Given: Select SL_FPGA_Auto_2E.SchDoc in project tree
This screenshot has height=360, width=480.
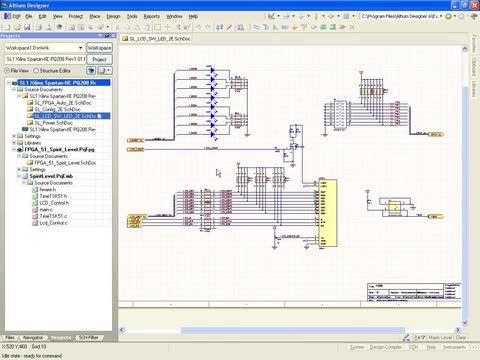Looking at the screenshot, I should pyautogui.click(x=63, y=103).
